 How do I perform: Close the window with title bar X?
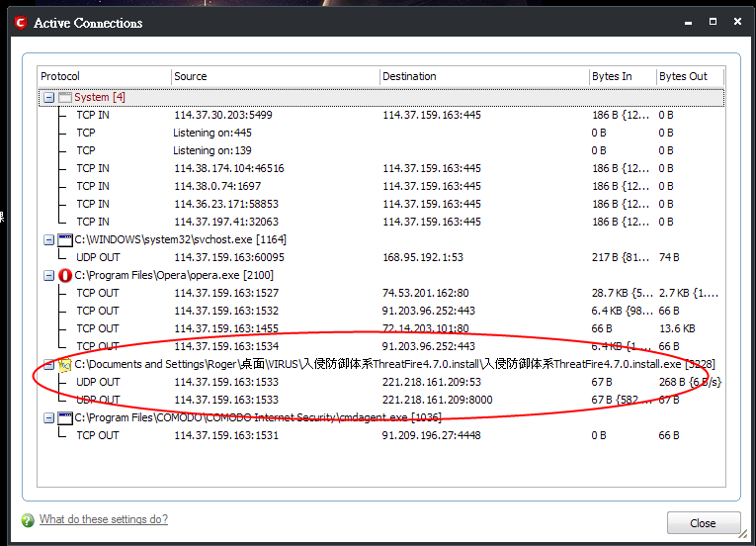[737, 22]
